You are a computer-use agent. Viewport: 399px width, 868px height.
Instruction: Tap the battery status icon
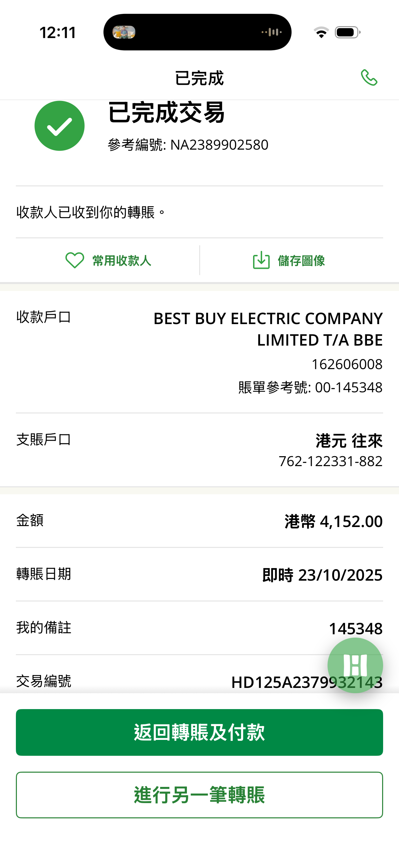pyautogui.click(x=347, y=32)
